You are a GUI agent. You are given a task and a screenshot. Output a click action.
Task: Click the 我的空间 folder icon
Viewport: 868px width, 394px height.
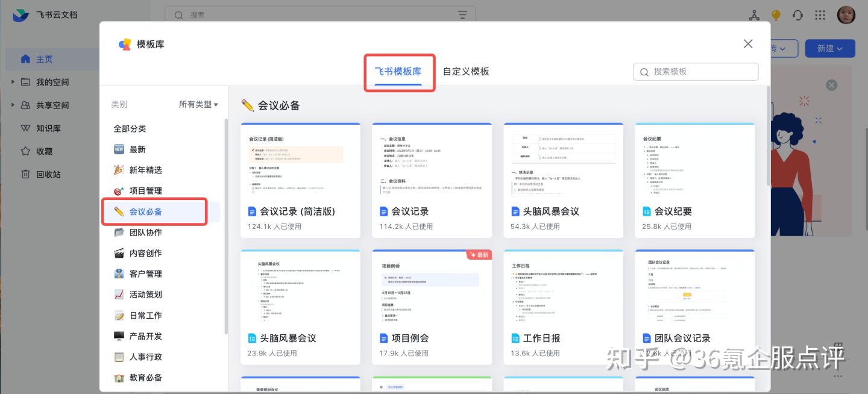[25, 82]
